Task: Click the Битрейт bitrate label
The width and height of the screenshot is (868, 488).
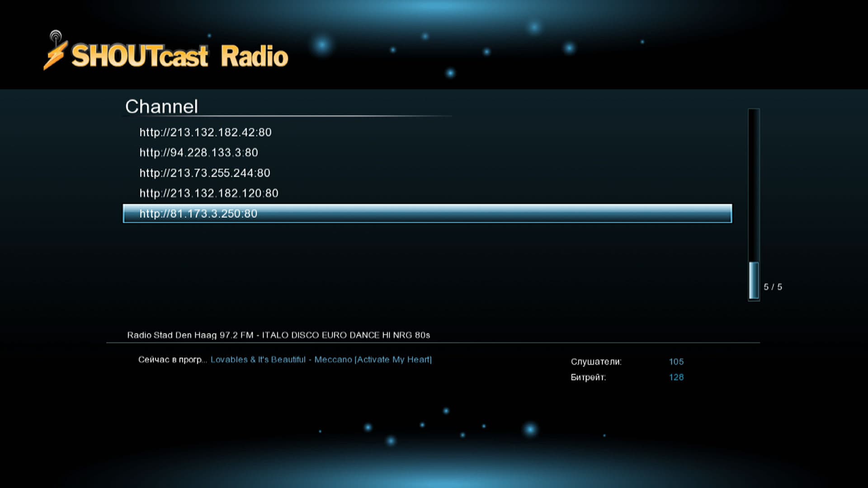Action: [588, 377]
